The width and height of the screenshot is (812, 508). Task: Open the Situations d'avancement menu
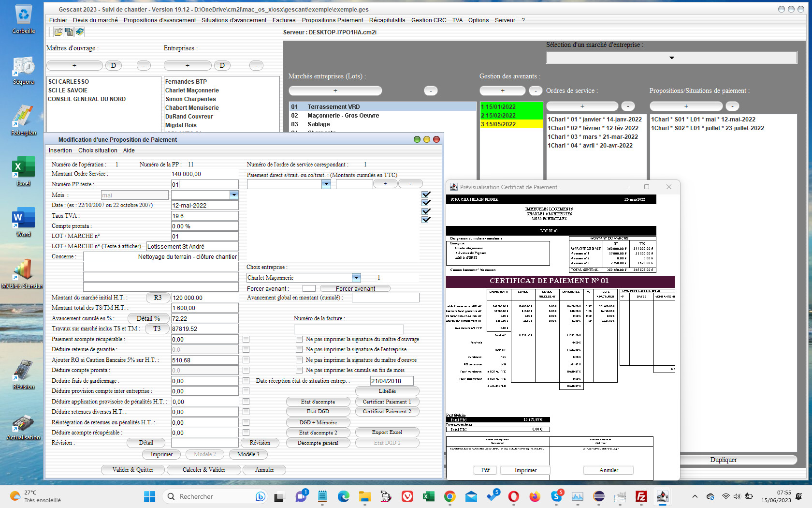click(x=234, y=20)
